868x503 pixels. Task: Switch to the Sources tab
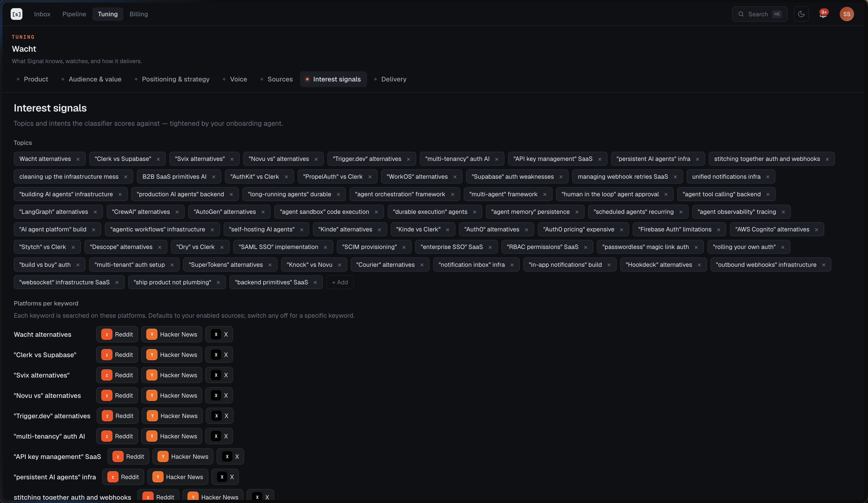(x=277, y=79)
